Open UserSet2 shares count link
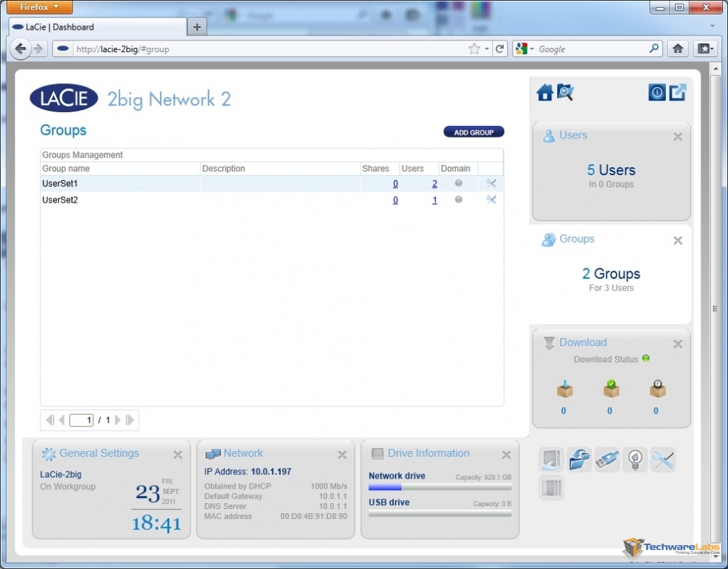Viewport: 728px width, 569px height. click(395, 201)
